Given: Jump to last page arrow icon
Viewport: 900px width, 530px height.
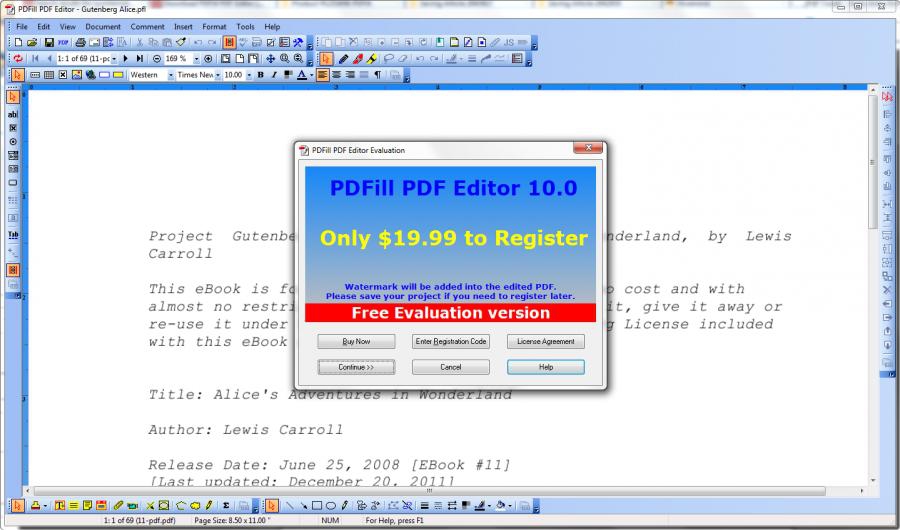Looking at the screenshot, I should 139,59.
